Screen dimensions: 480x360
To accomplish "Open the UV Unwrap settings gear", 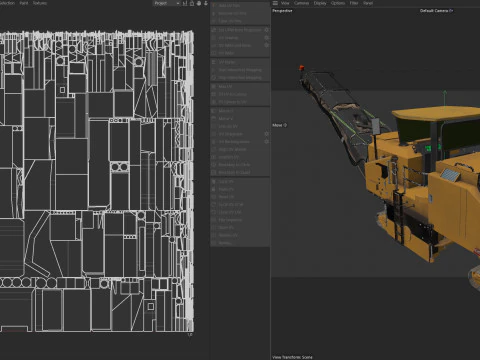I will [x=266, y=38].
